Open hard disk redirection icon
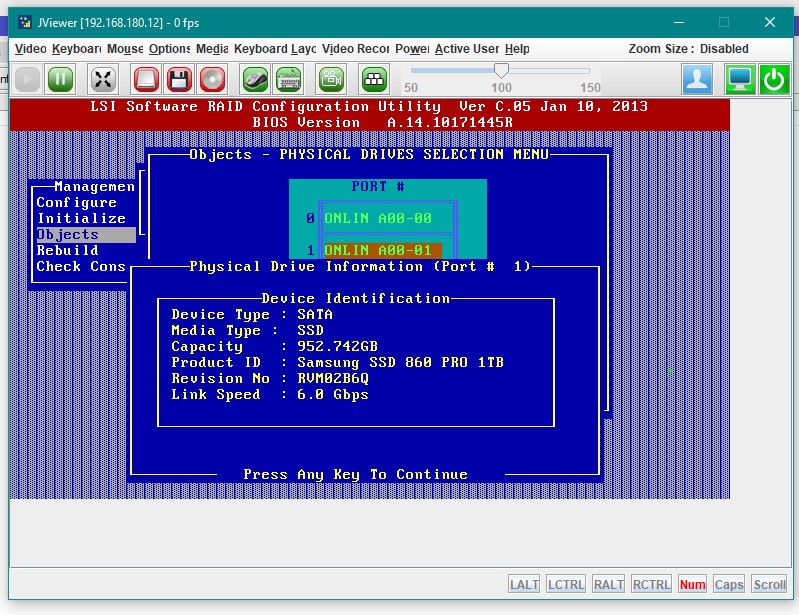Viewport: 799px width, 615px height. click(146, 79)
